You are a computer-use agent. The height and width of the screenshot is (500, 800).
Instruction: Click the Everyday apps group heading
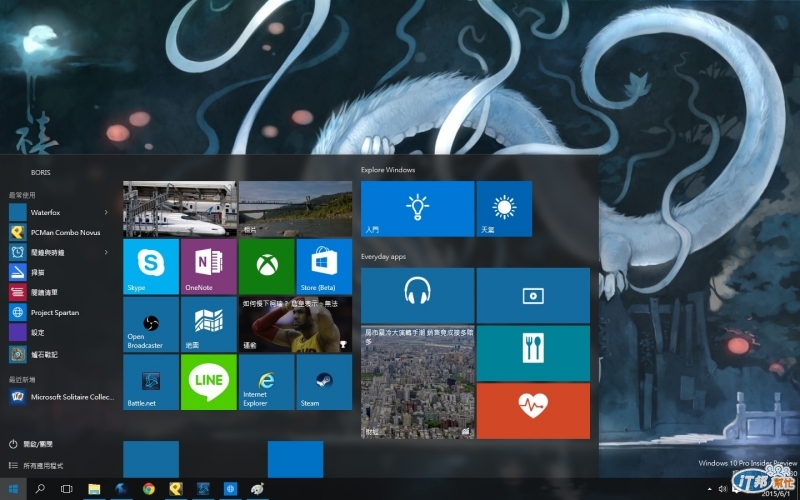[383, 257]
